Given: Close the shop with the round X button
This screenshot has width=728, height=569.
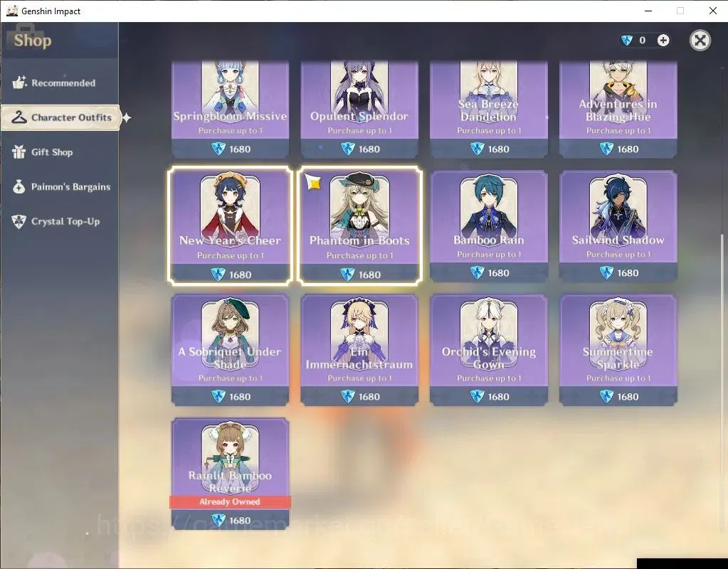Looking at the screenshot, I should [700, 41].
